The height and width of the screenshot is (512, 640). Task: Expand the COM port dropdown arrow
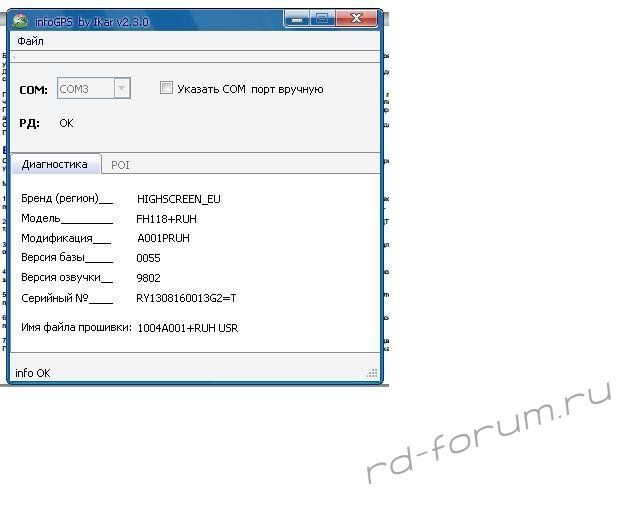click(x=121, y=89)
